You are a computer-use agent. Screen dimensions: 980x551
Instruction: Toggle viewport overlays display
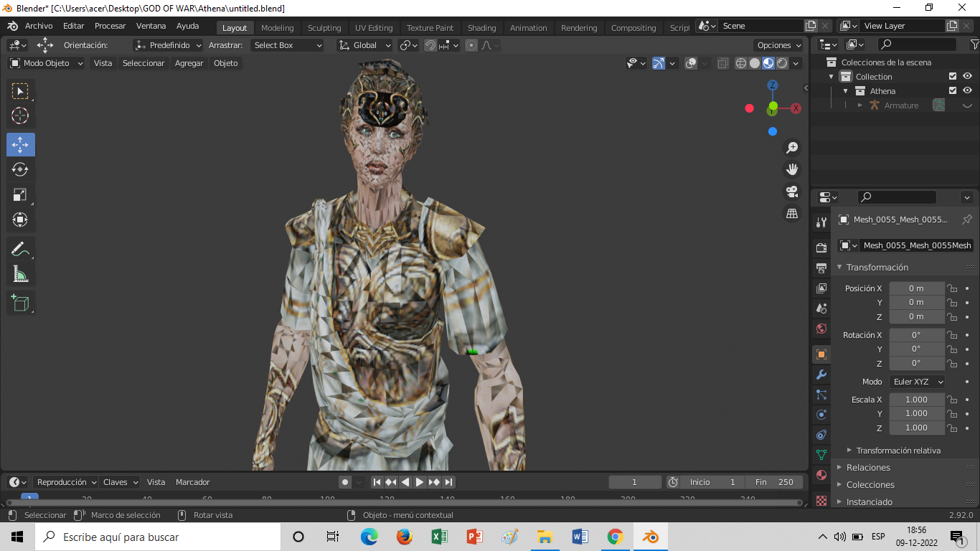coord(691,63)
